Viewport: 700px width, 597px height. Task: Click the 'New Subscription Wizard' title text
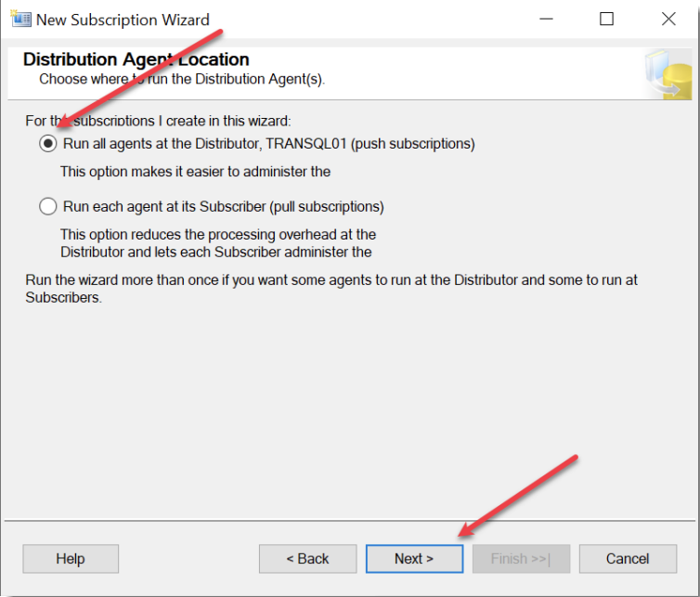pos(123,19)
